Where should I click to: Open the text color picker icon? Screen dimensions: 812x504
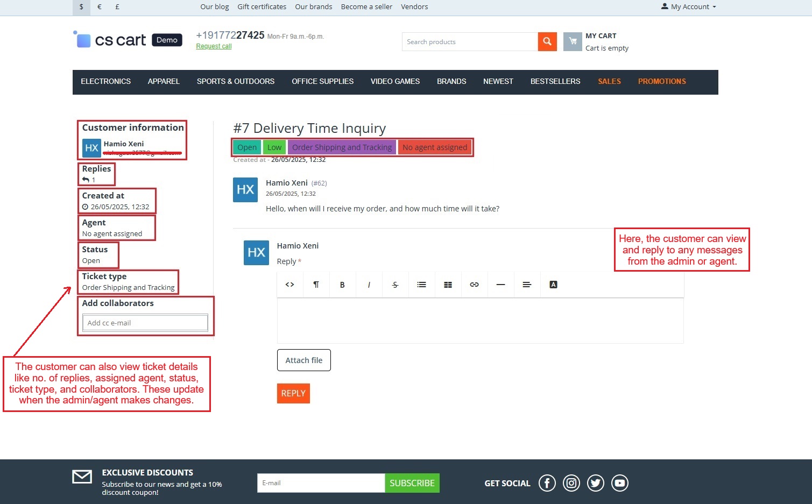pyautogui.click(x=553, y=285)
